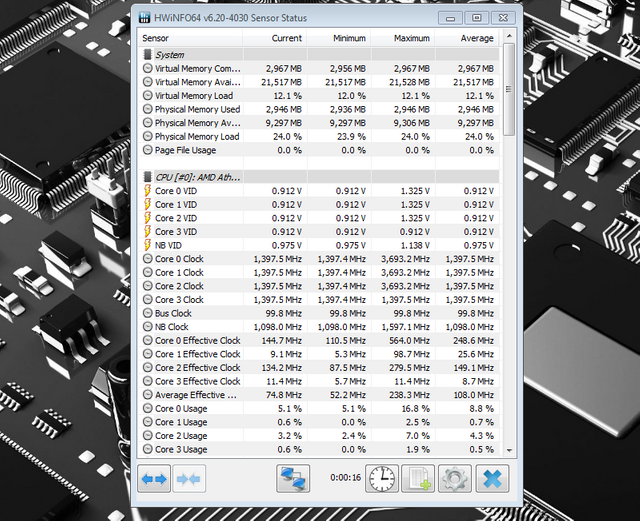Click the CPU [#0] section chip icon
640x521 pixels.
[147, 177]
